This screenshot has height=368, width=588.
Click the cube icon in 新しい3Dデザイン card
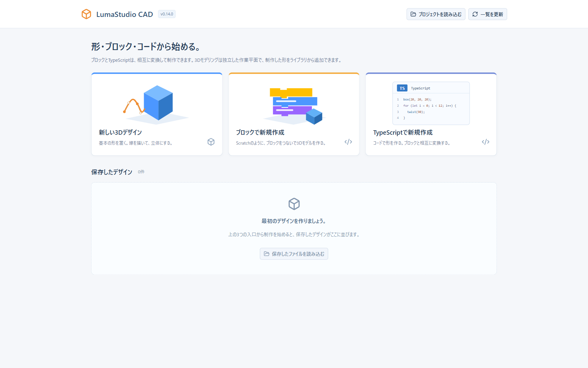[211, 142]
